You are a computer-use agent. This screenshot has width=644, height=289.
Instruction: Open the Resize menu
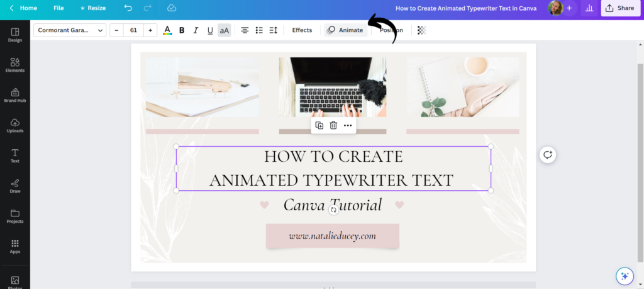[93, 8]
